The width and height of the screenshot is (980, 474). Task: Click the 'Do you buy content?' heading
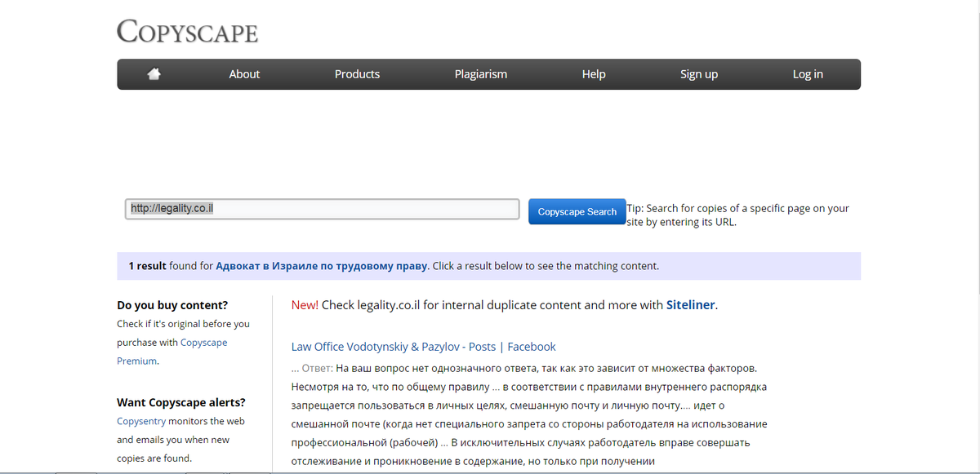[172, 305]
